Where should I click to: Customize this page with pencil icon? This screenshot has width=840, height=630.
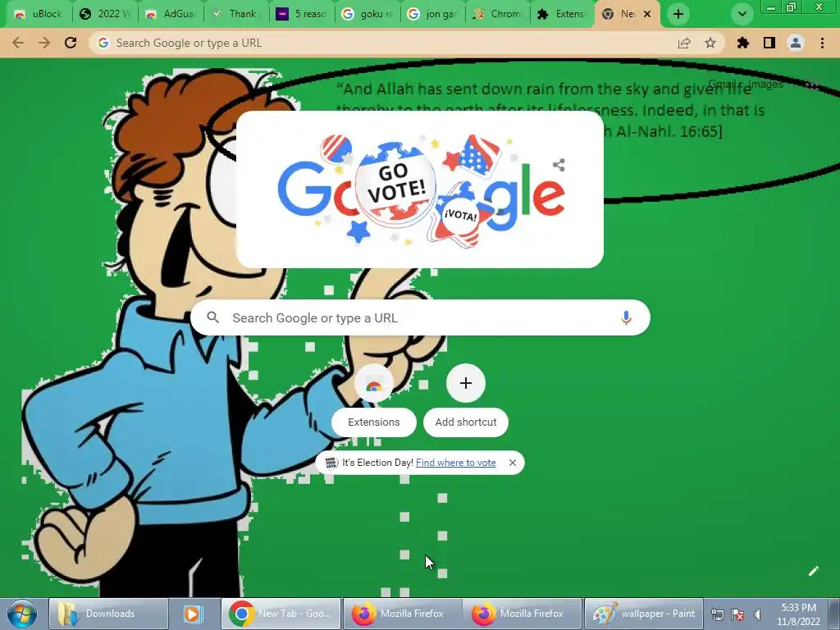[813, 571]
